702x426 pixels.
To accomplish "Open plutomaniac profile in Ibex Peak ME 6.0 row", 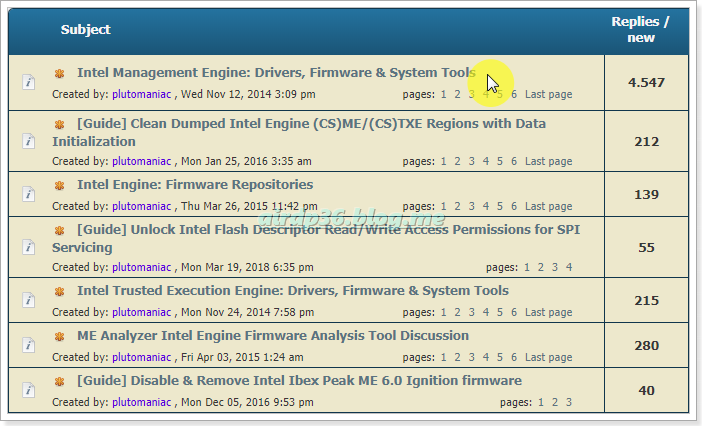I will pyautogui.click(x=141, y=402).
